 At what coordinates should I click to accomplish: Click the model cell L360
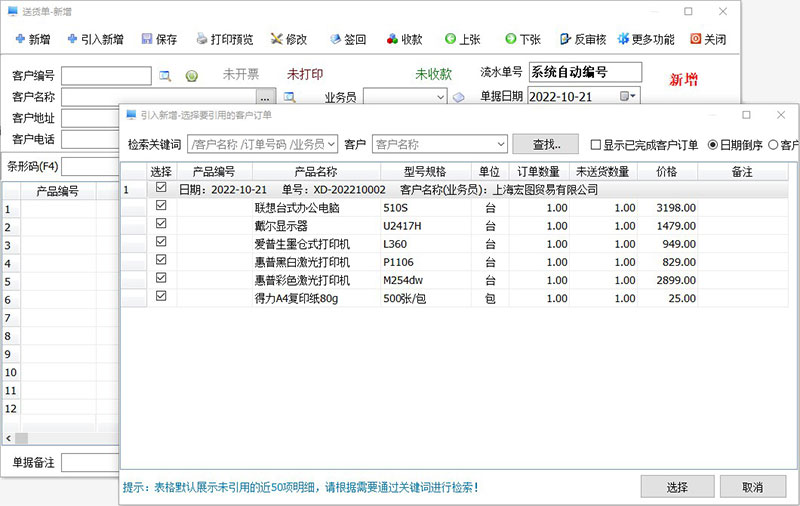click(426, 244)
